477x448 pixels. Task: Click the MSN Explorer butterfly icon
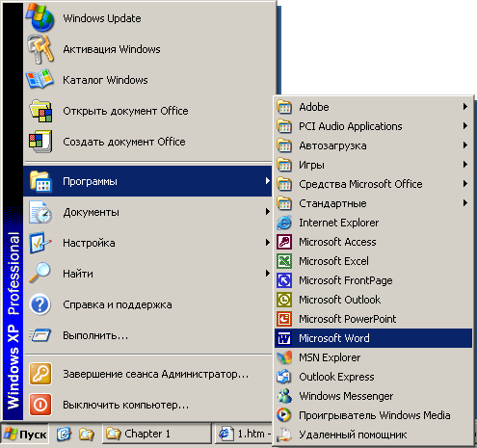pos(284,357)
